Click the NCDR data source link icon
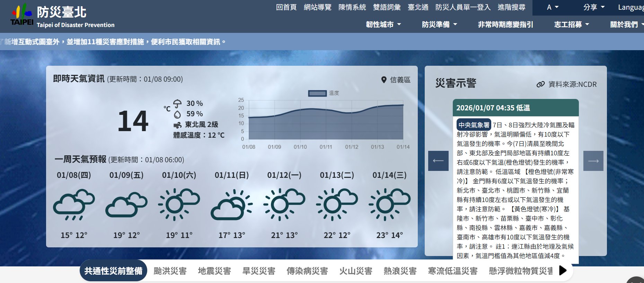The height and width of the screenshot is (283, 644). pyautogui.click(x=540, y=84)
